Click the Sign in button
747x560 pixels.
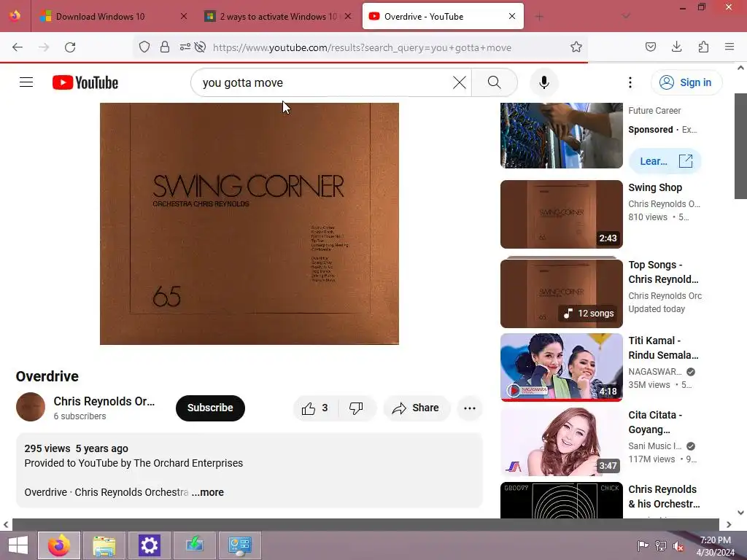click(686, 82)
